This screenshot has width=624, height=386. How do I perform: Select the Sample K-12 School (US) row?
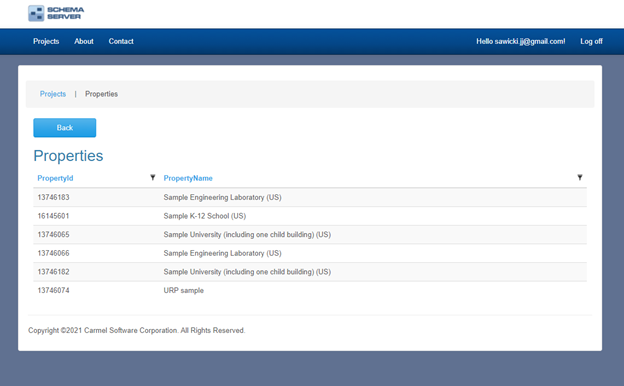(x=310, y=216)
